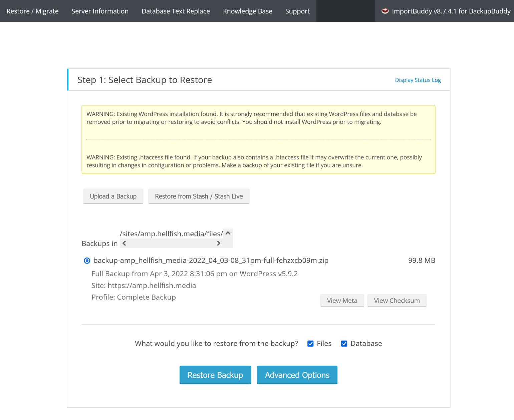Click the Site: https://amp.hellfish.media line

coord(144,286)
